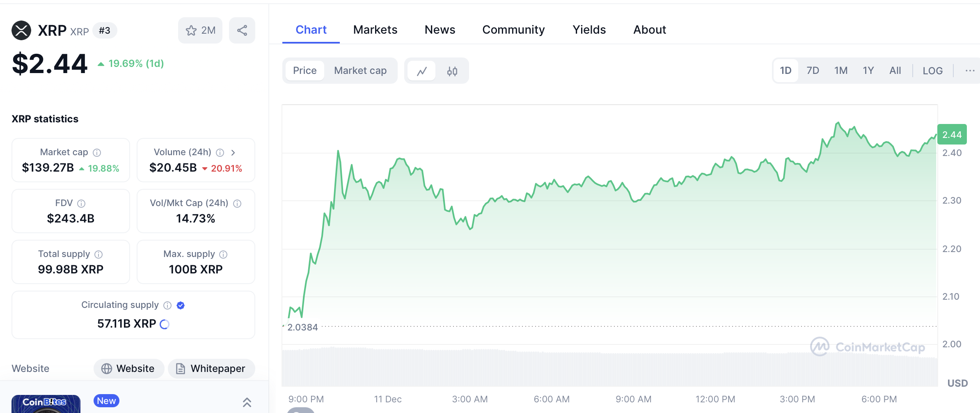The height and width of the screenshot is (413, 980).
Task: Open the XRP Website link
Action: (x=129, y=368)
